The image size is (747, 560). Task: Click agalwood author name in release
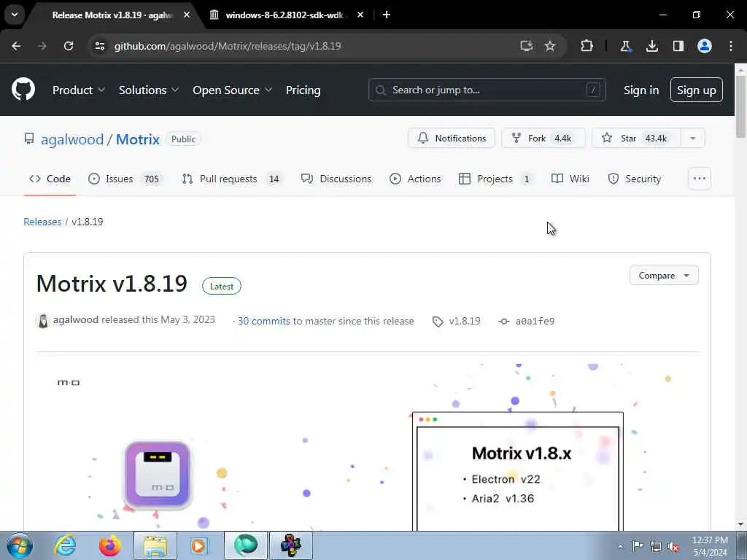tap(76, 319)
